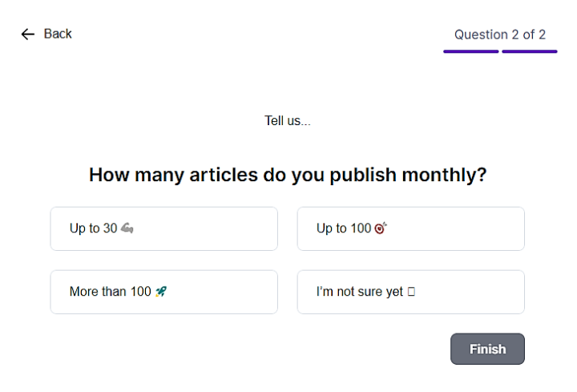Pick the More than 100 answer option

pos(163,292)
